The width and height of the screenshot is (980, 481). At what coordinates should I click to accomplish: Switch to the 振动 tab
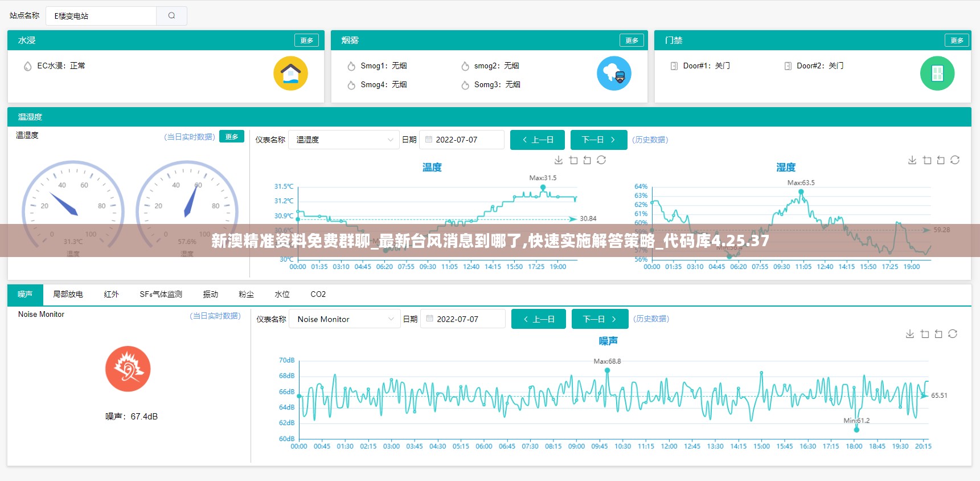[x=211, y=294]
